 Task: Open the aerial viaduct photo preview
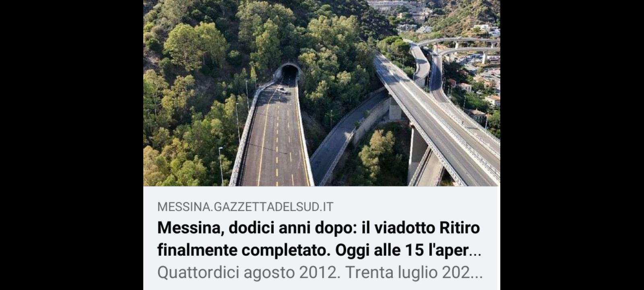coord(322,93)
